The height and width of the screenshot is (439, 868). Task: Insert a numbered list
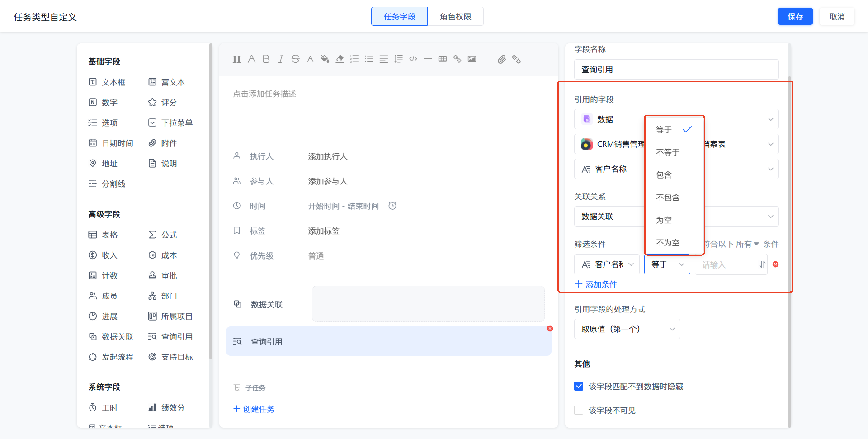click(354, 59)
